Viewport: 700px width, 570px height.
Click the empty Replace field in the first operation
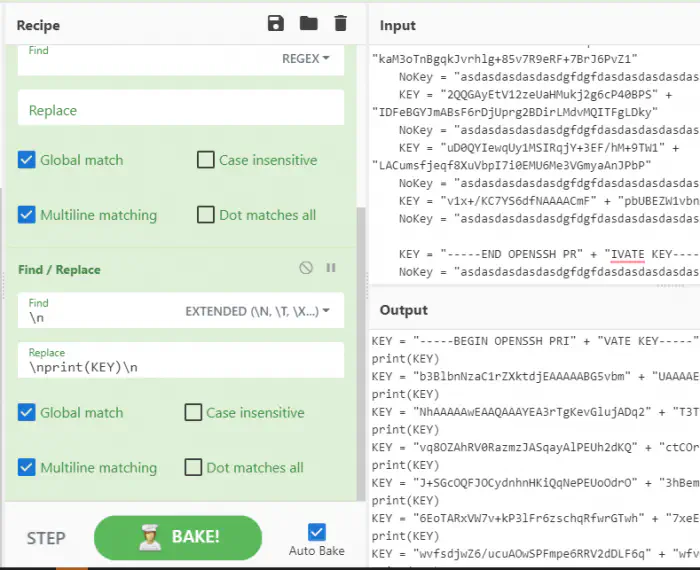(x=180, y=110)
